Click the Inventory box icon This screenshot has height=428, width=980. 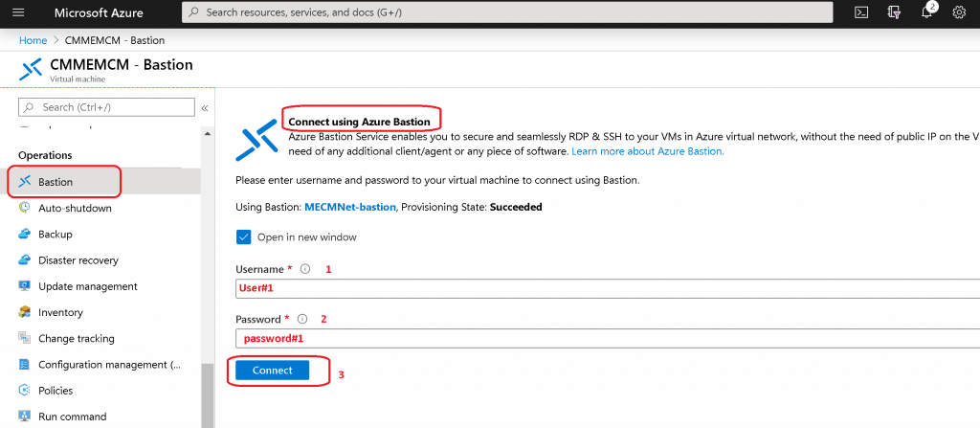coord(24,312)
